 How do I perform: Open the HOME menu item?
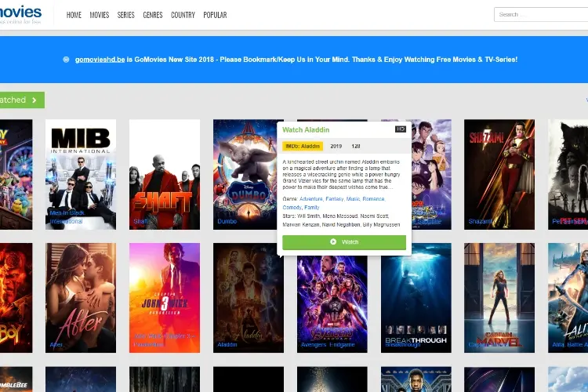point(74,15)
